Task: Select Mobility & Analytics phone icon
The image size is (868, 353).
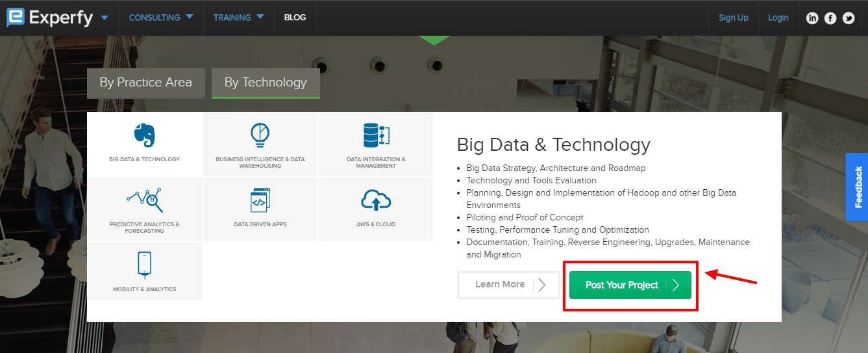Action: (144, 264)
